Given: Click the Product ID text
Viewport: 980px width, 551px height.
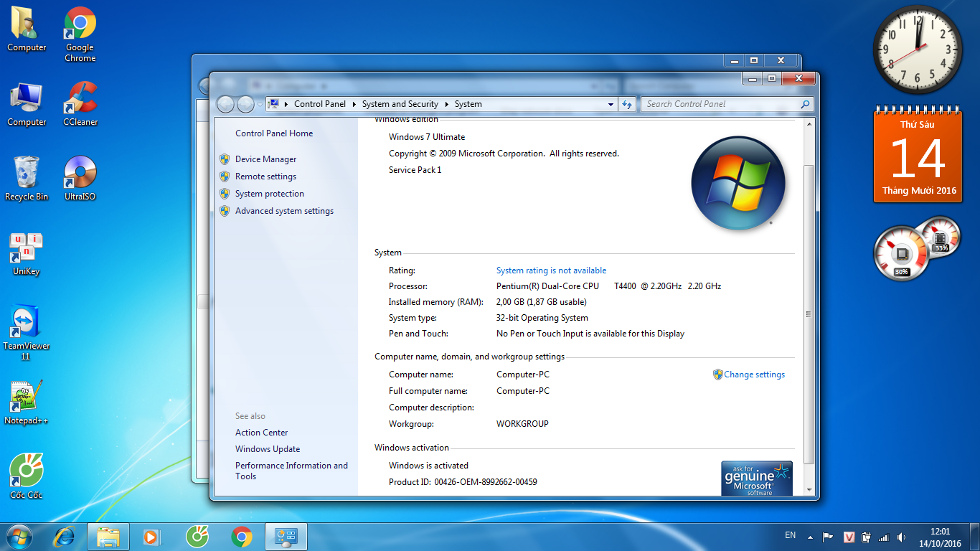Looking at the screenshot, I should 463,482.
